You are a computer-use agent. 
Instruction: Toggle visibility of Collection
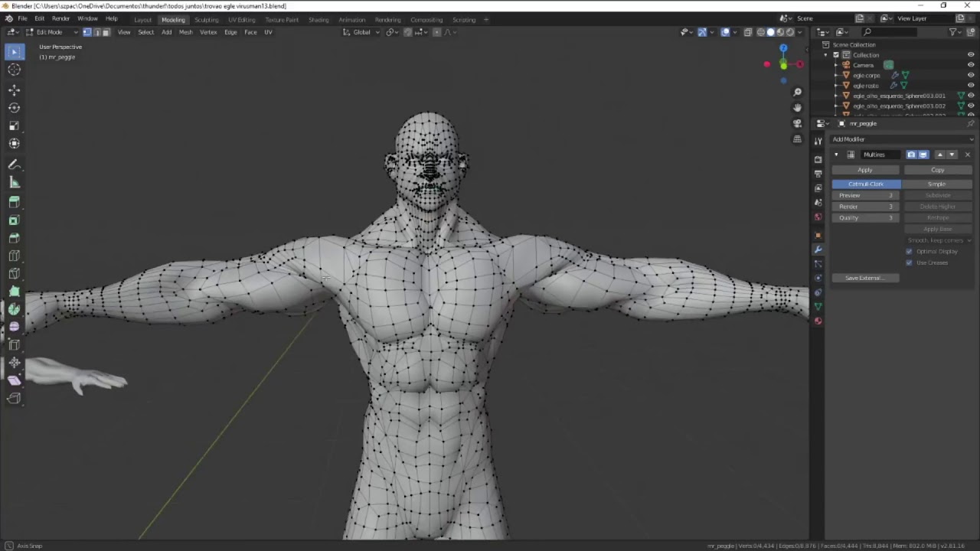pos(970,55)
